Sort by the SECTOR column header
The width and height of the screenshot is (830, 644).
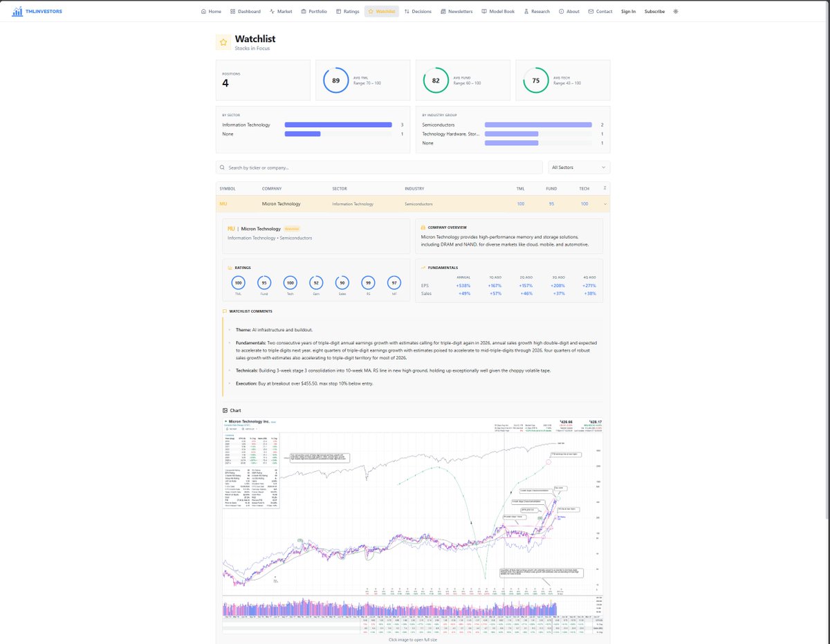pos(340,188)
